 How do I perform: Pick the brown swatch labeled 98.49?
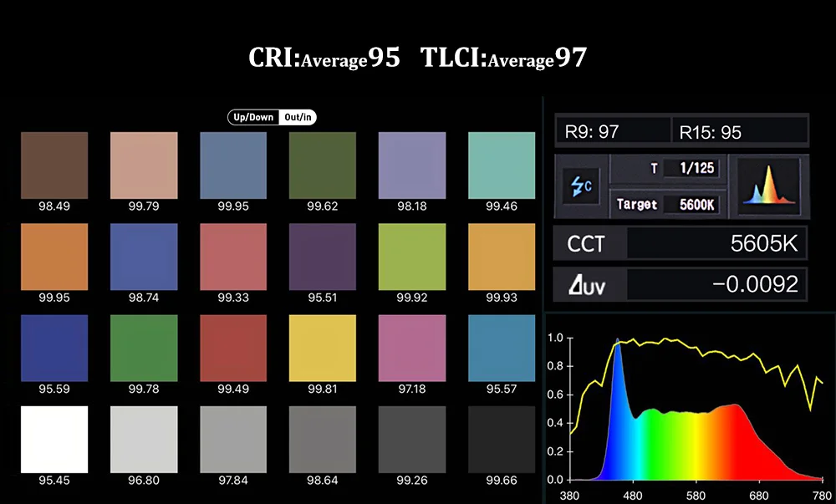54,165
